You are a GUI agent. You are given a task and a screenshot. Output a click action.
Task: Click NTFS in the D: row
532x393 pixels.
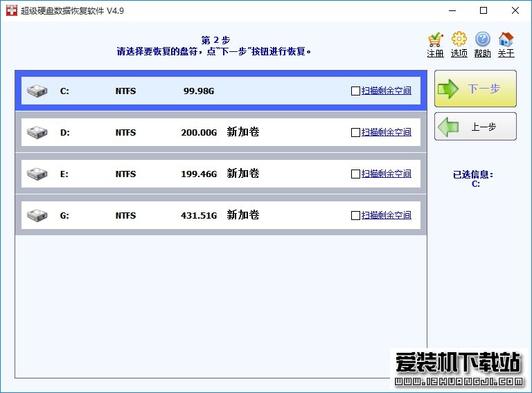point(125,132)
